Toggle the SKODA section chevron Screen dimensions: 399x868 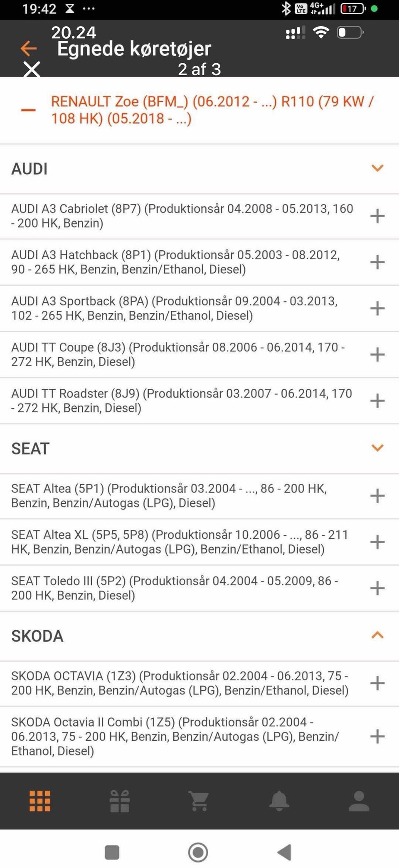(377, 635)
